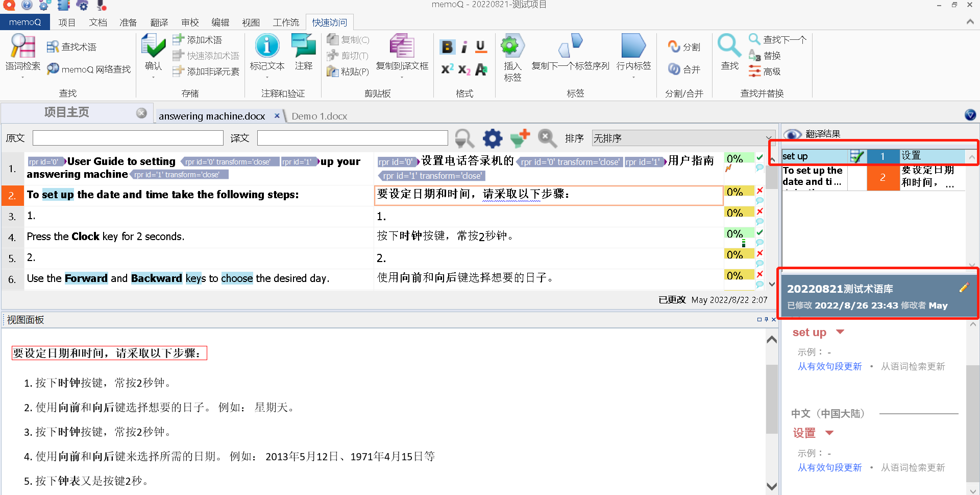Click 添加术语 to add a term
This screenshot has width=980, height=495.
click(x=197, y=39)
